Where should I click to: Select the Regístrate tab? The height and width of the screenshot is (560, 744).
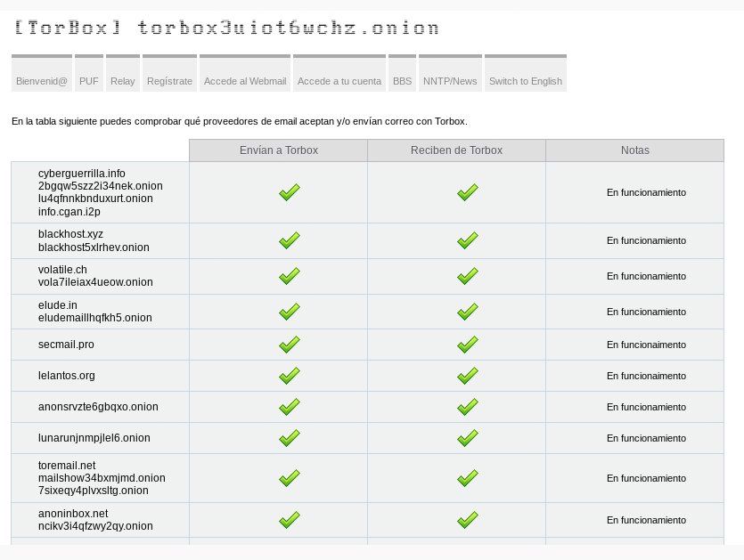tap(169, 81)
